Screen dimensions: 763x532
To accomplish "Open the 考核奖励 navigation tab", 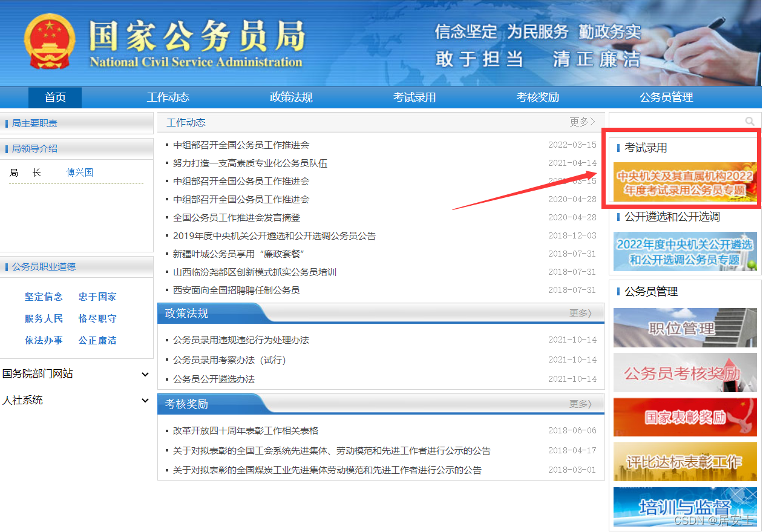I will pos(537,97).
